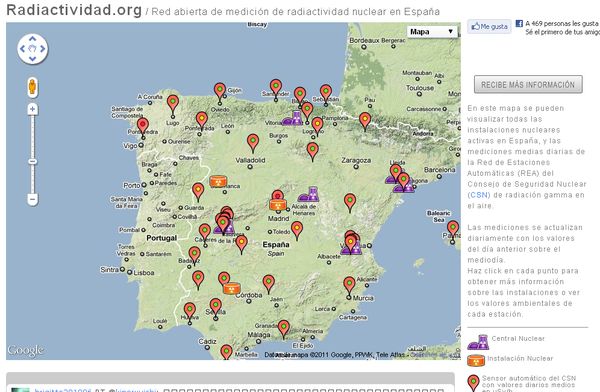The image size is (600, 392).
Task: Click the Facebook logo icon beside the likes count
Action: tap(519, 23)
